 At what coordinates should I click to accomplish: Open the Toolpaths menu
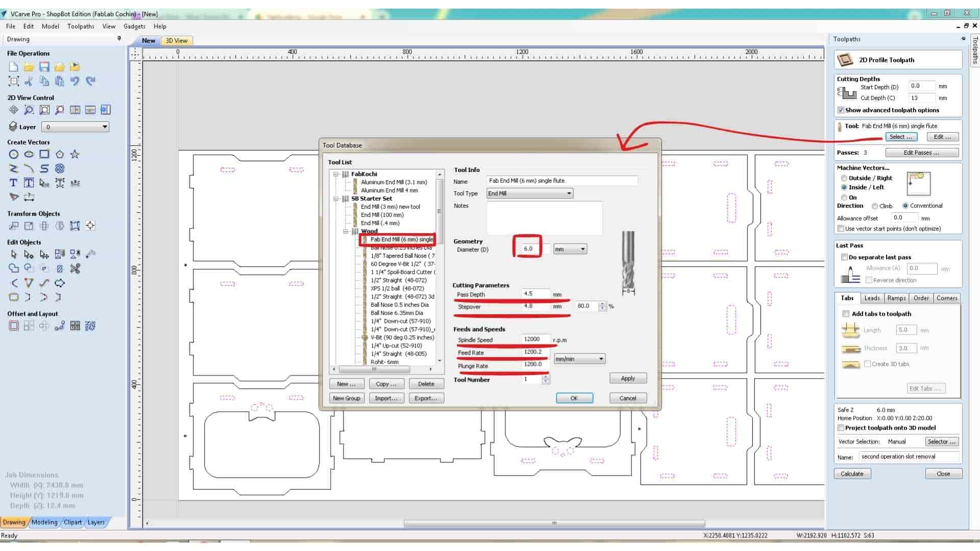pyautogui.click(x=81, y=26)
